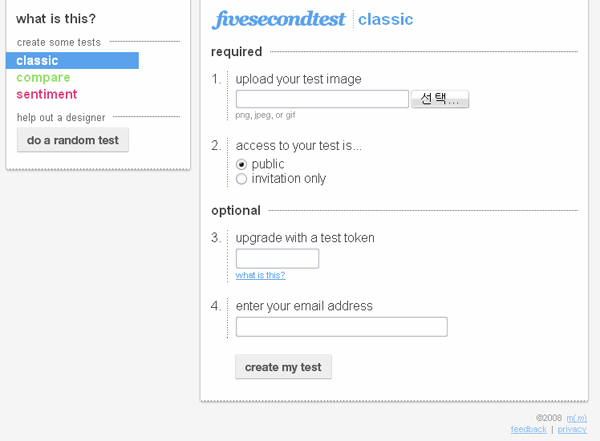This screenshot has width=600, height=441.
Task: Open "what is this?" link under token field
Action: [260, 275]
